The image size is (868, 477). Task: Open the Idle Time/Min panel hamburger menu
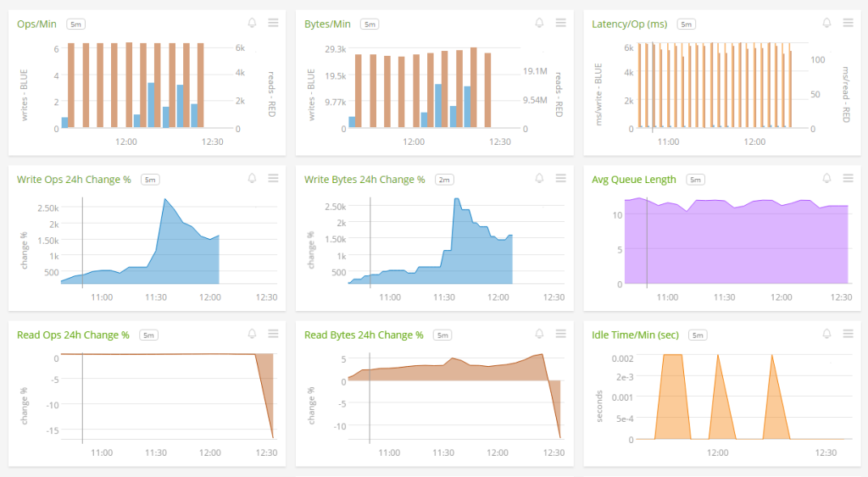pyautogui.click(x=848, y=335)
